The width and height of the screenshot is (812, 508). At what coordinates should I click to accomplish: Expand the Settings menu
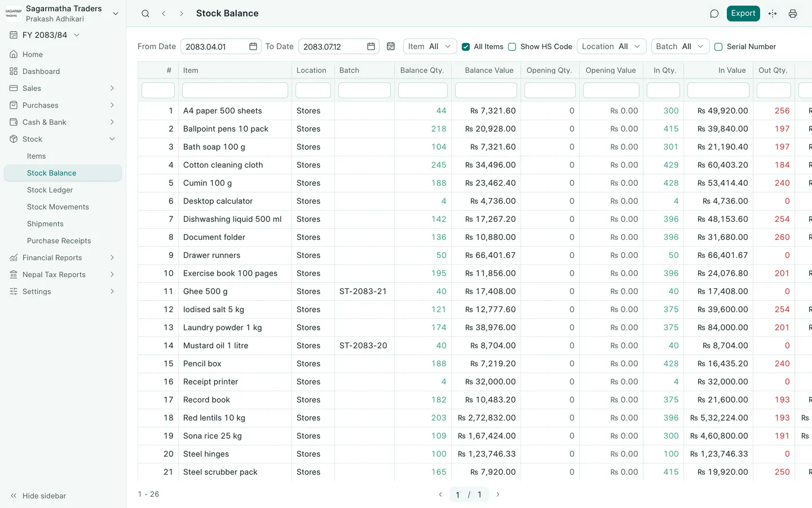pyautogui.click(x=63, y=291)
